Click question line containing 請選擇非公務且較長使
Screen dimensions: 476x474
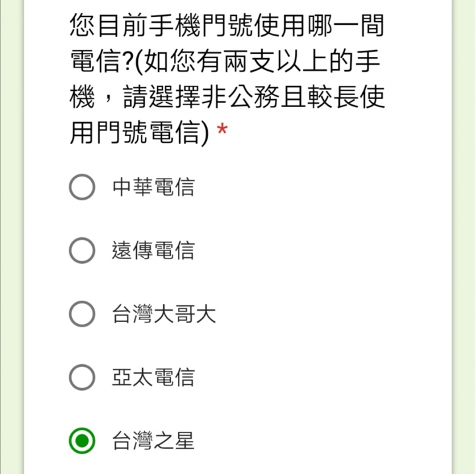[x=227, y=97]
